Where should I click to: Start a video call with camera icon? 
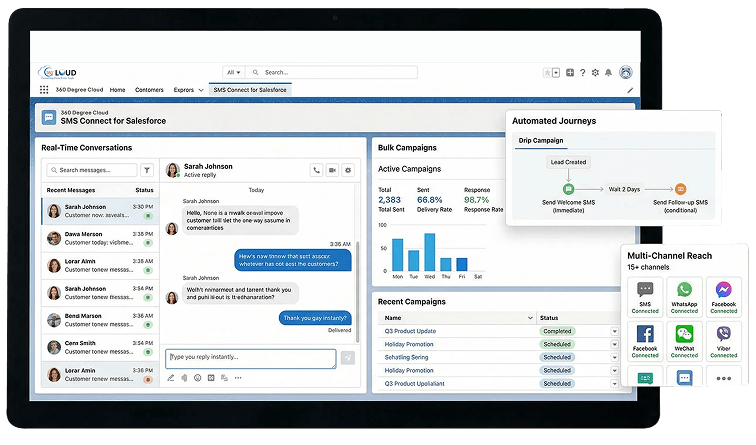pos(332,170)
